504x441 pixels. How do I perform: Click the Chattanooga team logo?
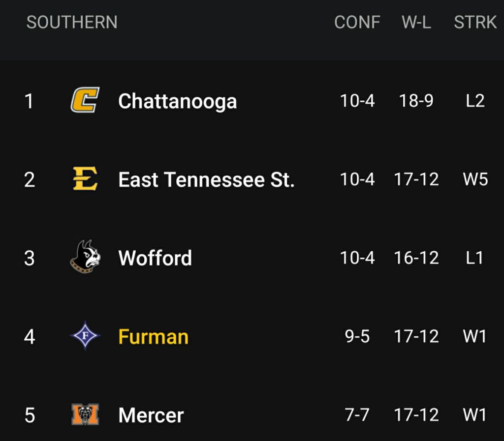[x=85, y=100]
